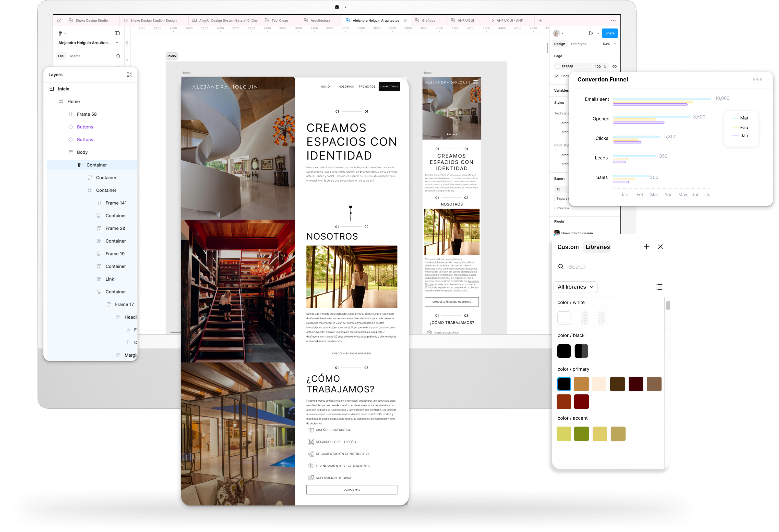The image size is (779, 532).
Task: Open the Figma main menu icon
Action: [62, 33]
